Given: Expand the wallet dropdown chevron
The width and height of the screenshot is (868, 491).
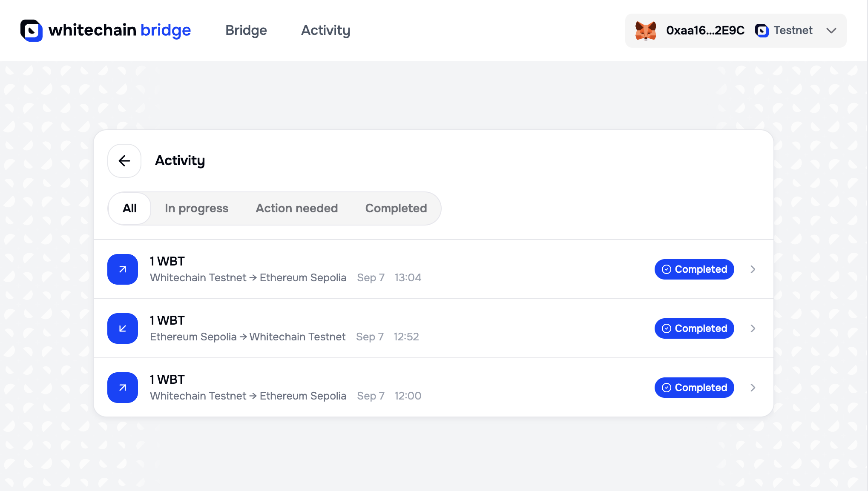Looking at the screenshot, I should (x=831, y=31).
